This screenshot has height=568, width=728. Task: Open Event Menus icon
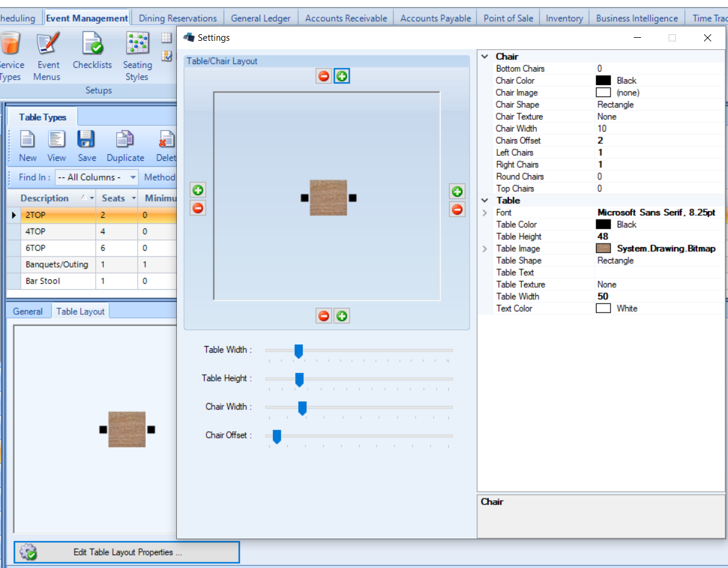48,57
